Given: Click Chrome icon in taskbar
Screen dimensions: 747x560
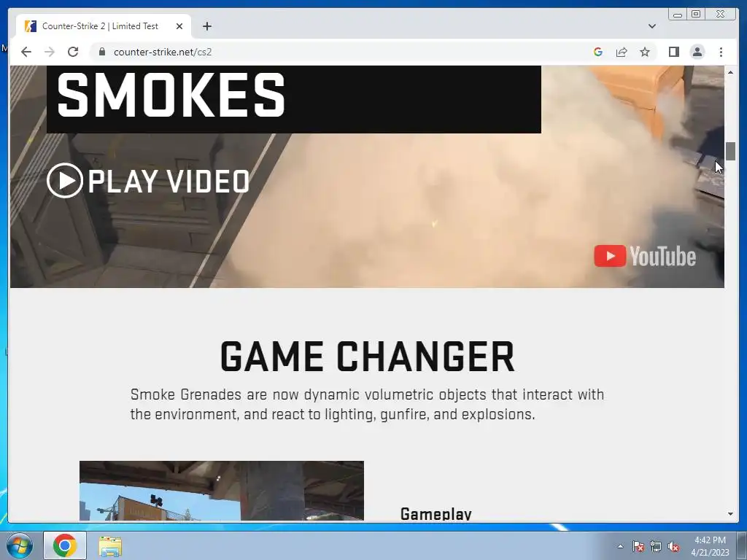Looking at the screenshot, I should 65,545.
